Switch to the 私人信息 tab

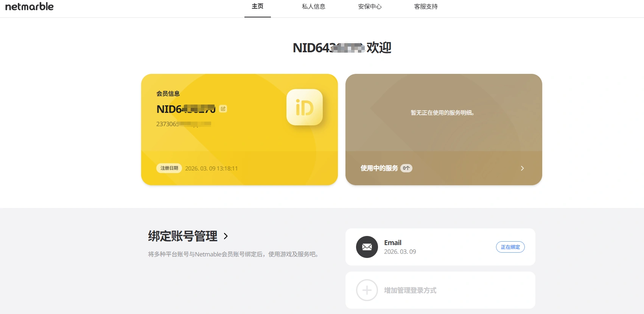[x=314, y=6]
